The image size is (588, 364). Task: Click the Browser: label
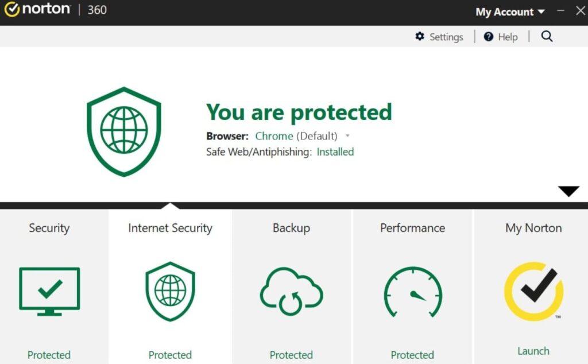click(227, 135)
